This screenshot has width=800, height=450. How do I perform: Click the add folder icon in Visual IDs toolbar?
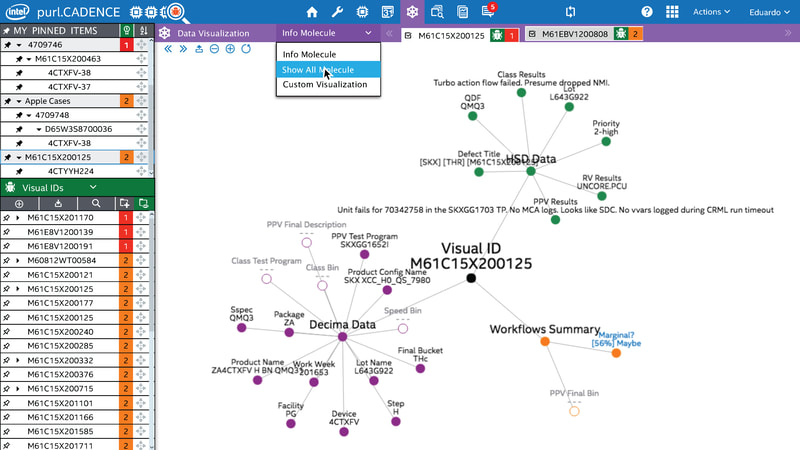tap(124, 204)
